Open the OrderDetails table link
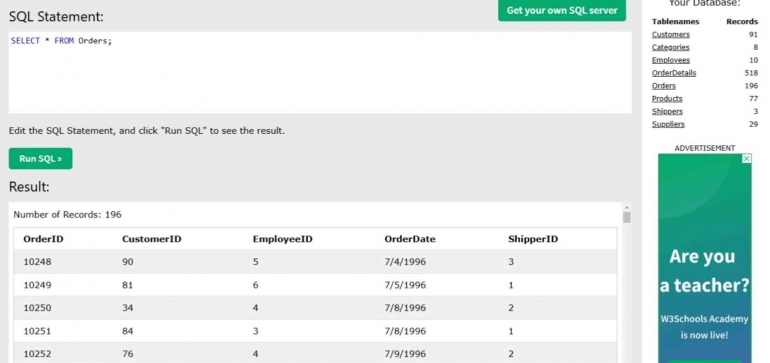The height and width of the screenshot is (363, 770). pyautogui.click(x=674, y=73)
